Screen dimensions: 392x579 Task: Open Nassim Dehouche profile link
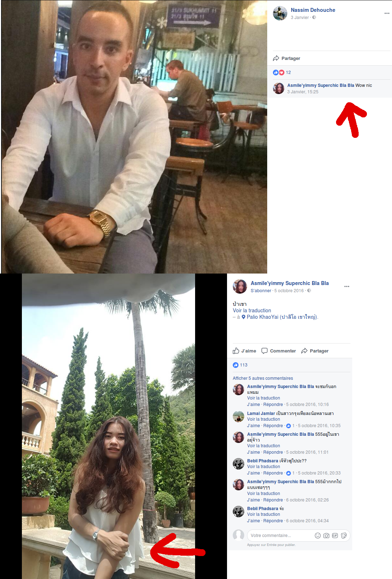tap(313, 10)
